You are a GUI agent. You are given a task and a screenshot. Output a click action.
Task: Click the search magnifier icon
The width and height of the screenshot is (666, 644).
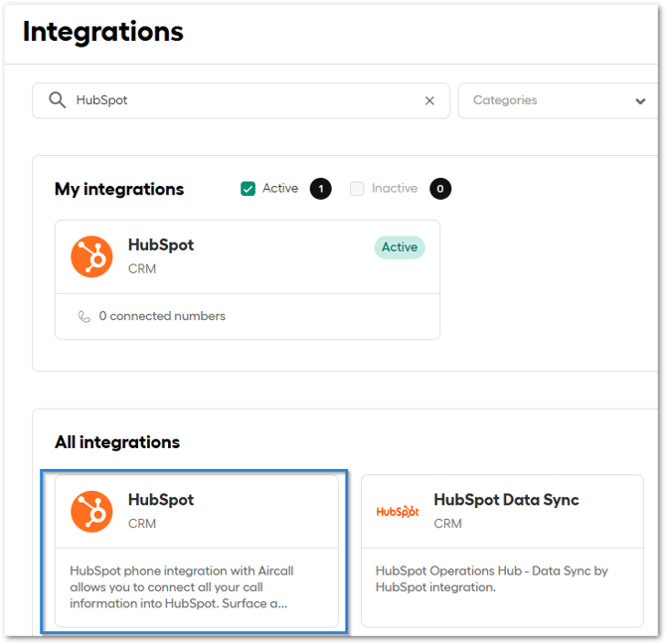point(58,100)
